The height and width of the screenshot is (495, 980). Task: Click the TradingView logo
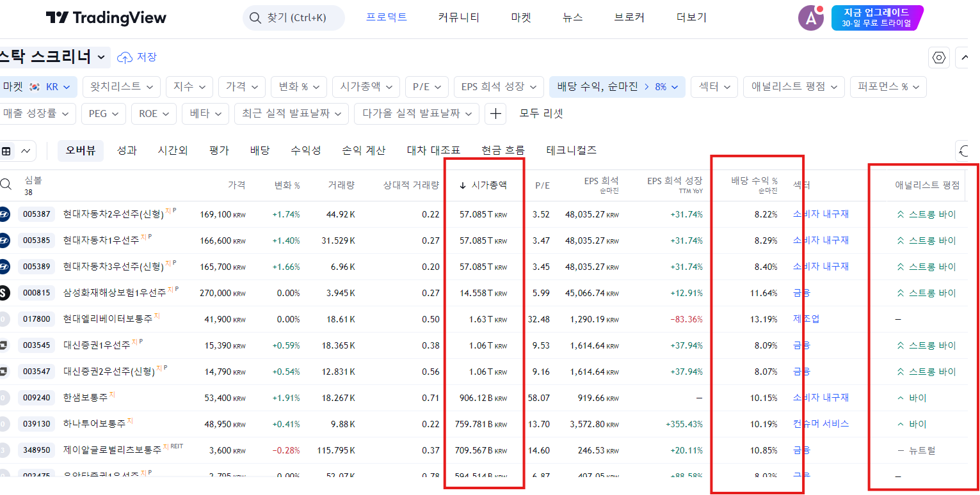[106, 18]
